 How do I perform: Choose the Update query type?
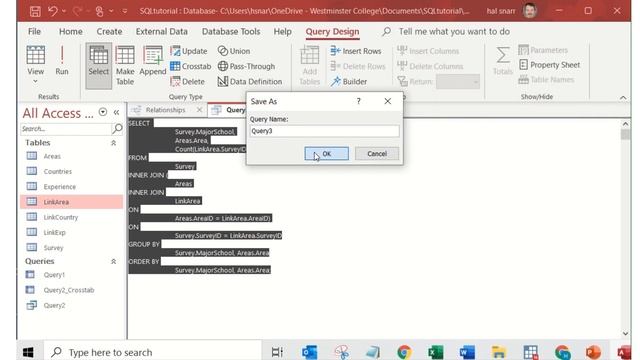189,51
